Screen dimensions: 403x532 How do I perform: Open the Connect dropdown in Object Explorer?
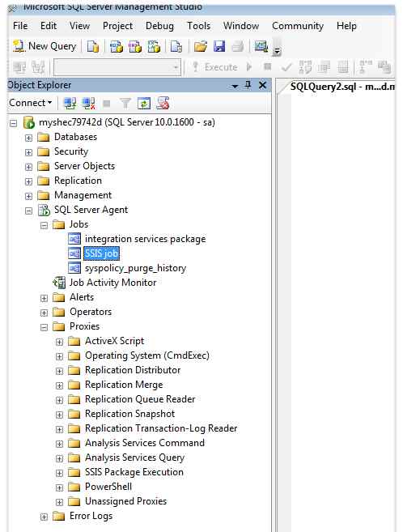point(31,103)
